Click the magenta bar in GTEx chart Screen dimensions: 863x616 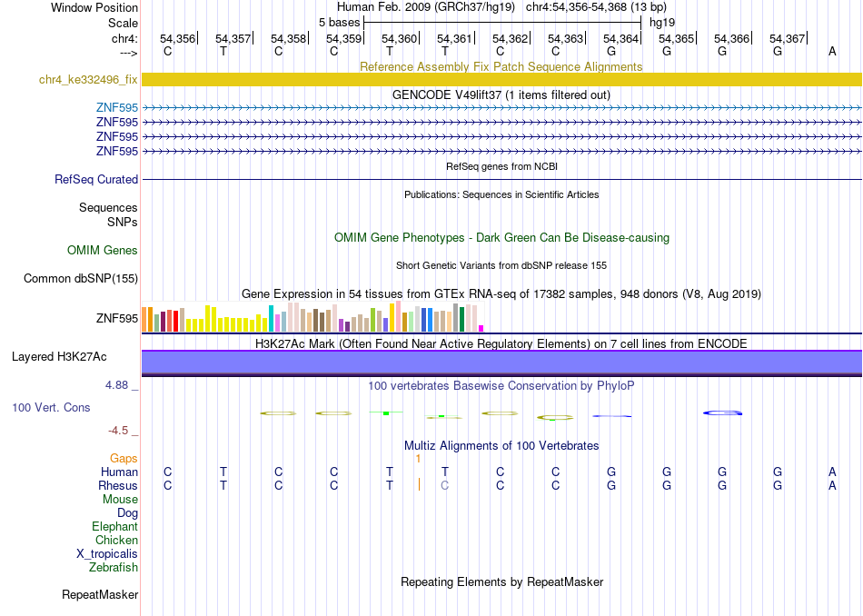[x=481, y=329]
